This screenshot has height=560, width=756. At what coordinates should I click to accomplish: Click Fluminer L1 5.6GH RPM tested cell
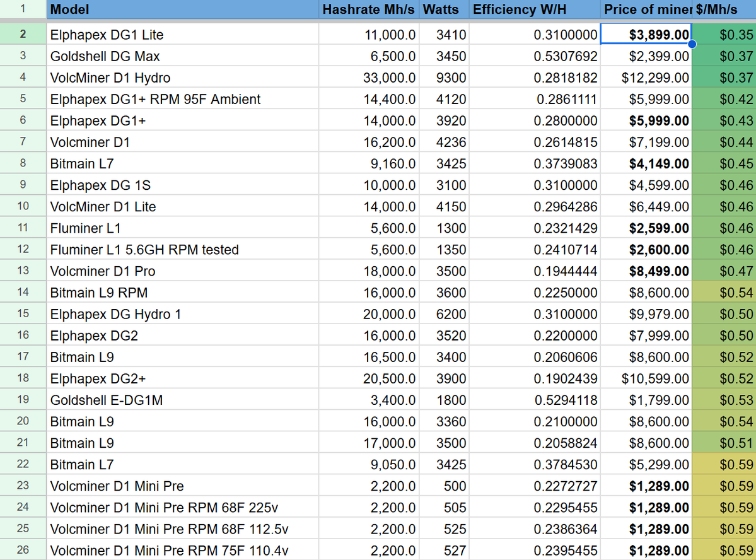point(182,249)
